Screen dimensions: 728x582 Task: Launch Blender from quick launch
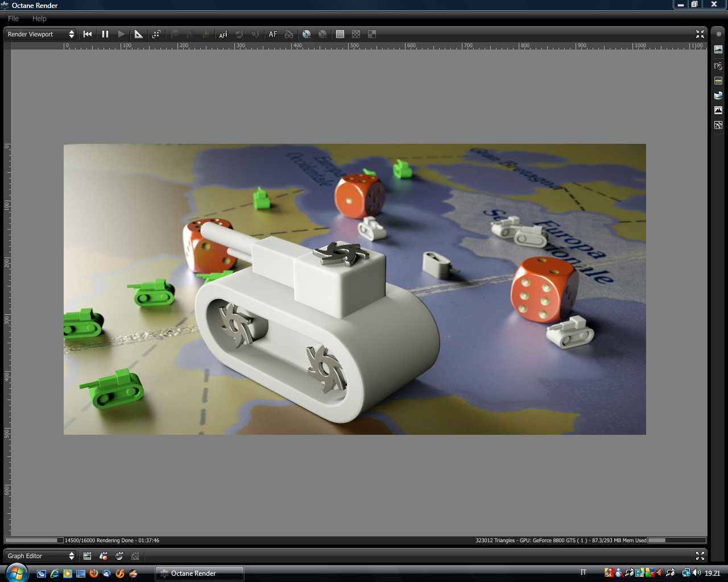[x=120, y=573]
